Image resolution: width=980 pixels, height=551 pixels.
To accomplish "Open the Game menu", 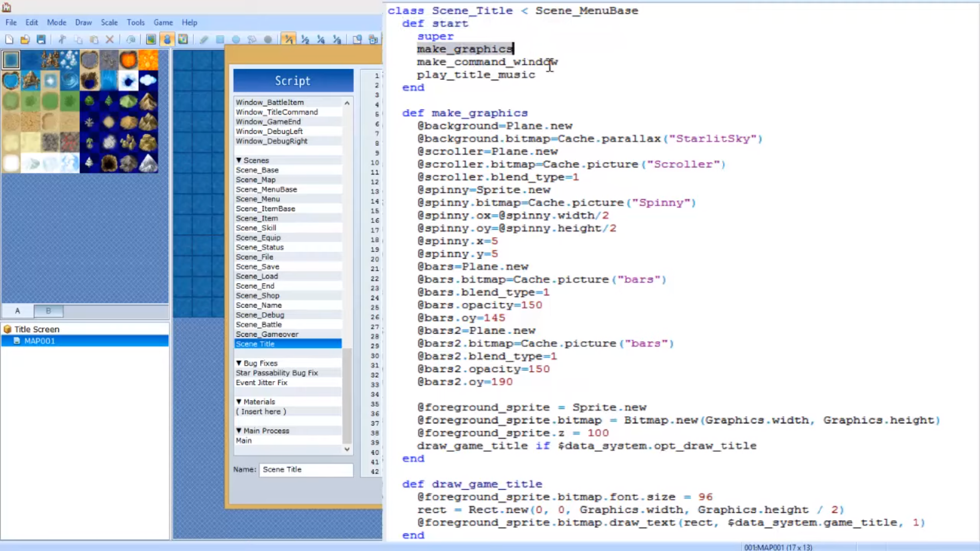I will click(163, 22).
